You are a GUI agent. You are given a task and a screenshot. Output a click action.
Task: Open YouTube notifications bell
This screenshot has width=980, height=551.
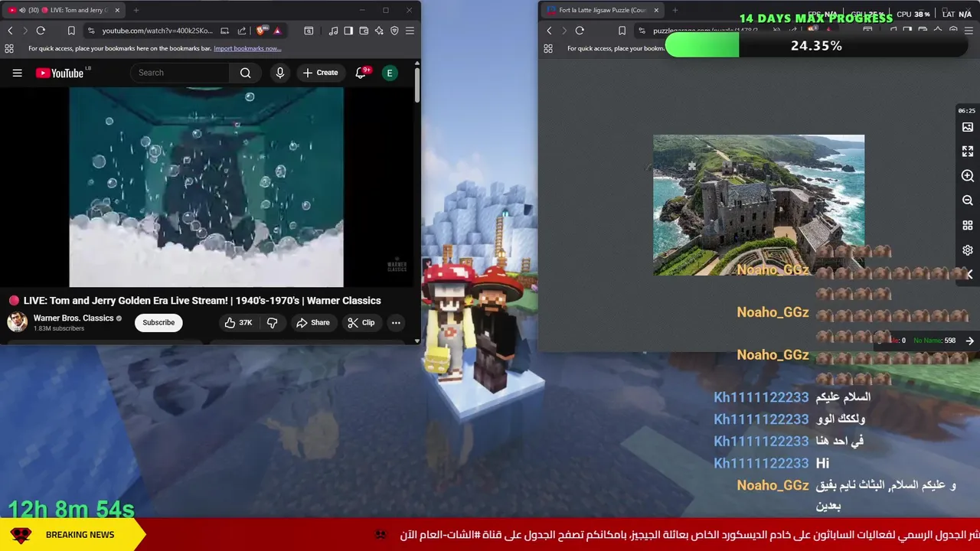[x=361, y=73]
